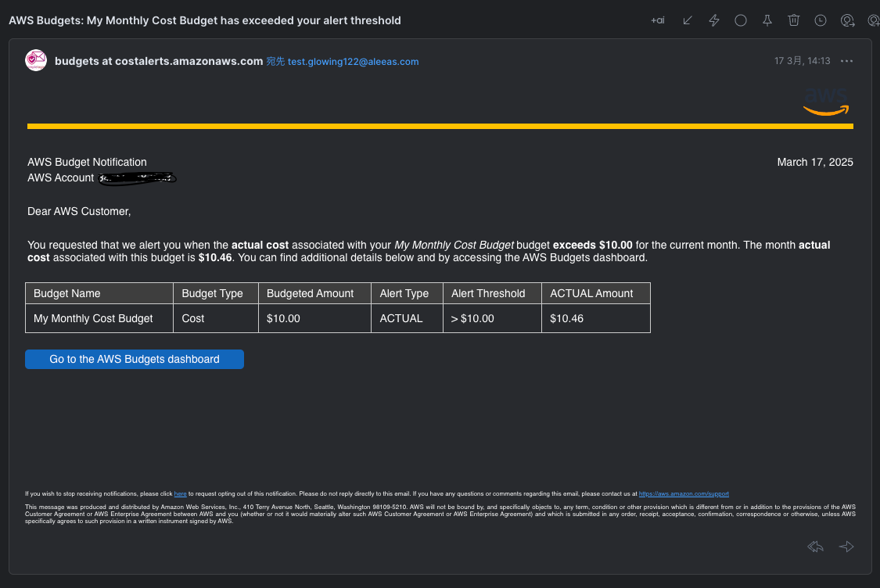The image size is (880, 588).
Task: Click the 'here' opt-out link
Action: (x=180, y=493)
